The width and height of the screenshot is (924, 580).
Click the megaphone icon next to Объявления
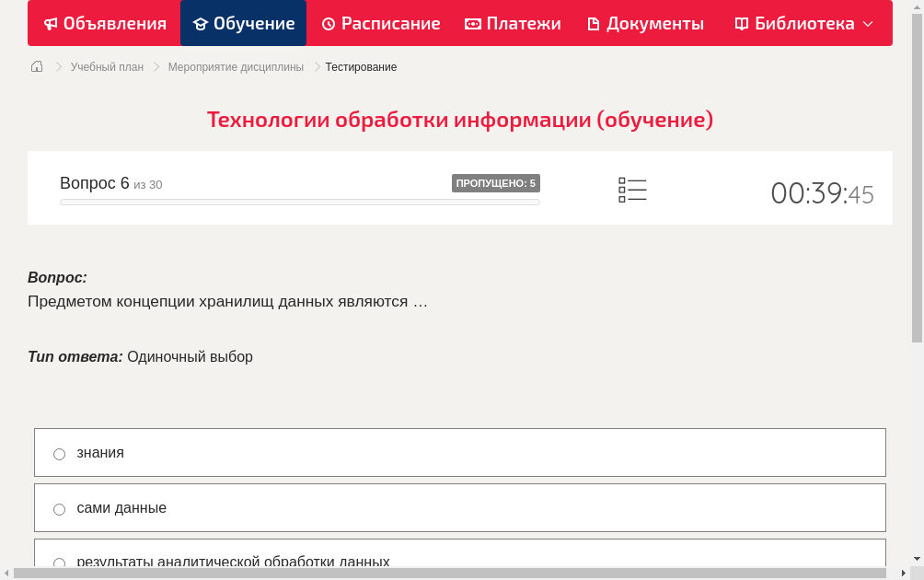pyautogui.click(x=52, y=23)
